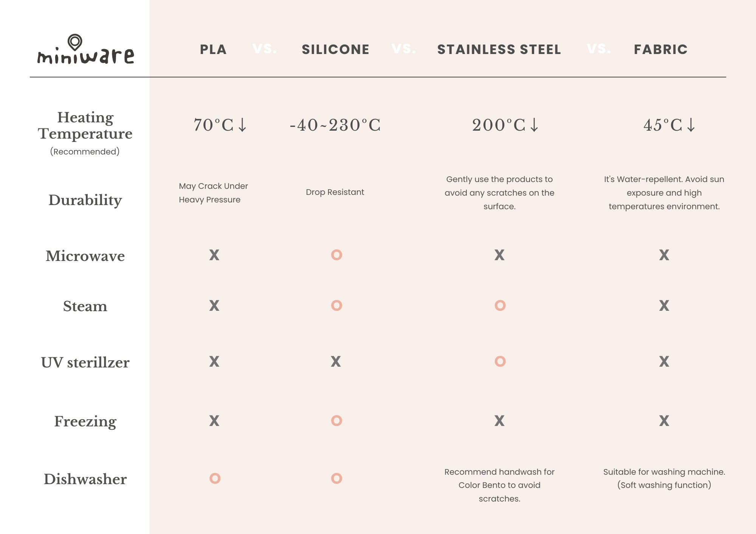Click the "Drop Resistant" text
Screen dimensions: 756x534
(335, 192)
